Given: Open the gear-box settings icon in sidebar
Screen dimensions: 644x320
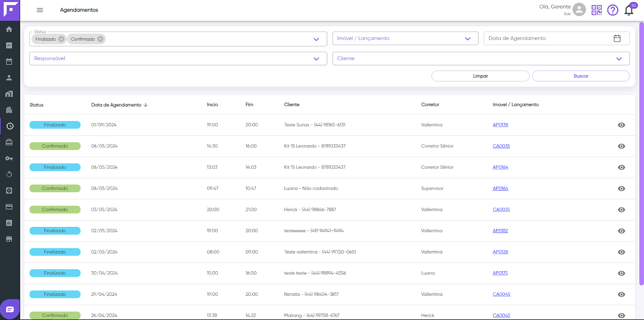Looking at the screenshot, I should [x=9, y=191].
